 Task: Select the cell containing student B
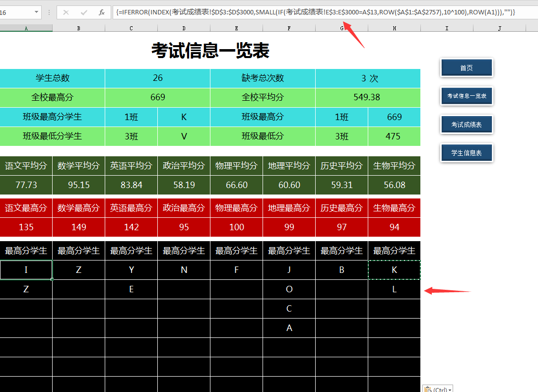342,270
